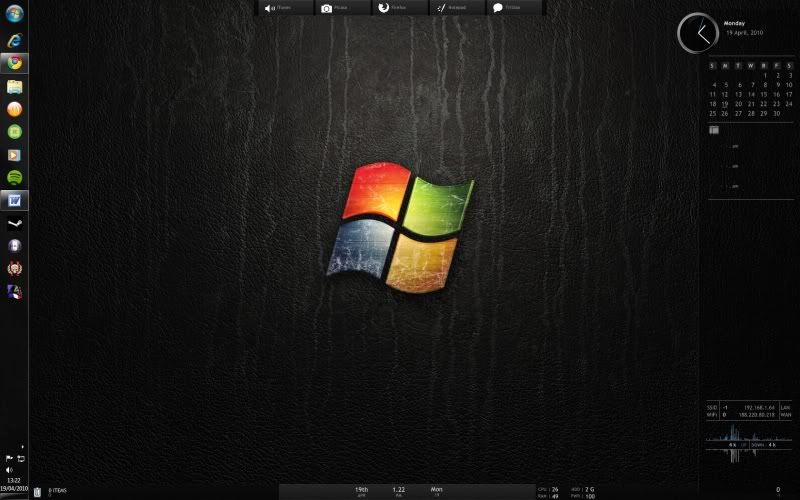Click the red crest taskbar icon
The image size is (800, 500).
(x=14, y=268)
